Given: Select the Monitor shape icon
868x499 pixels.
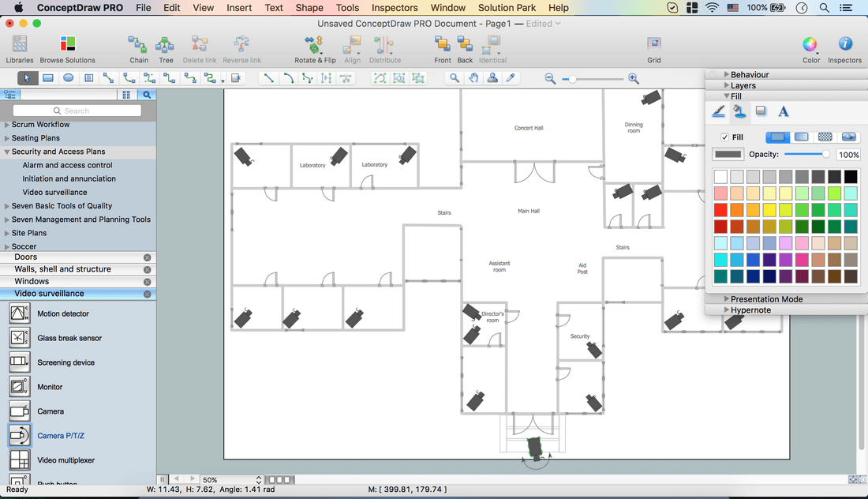Looking at the screenshot, I should pyautogui.click(x=20, y=387).
